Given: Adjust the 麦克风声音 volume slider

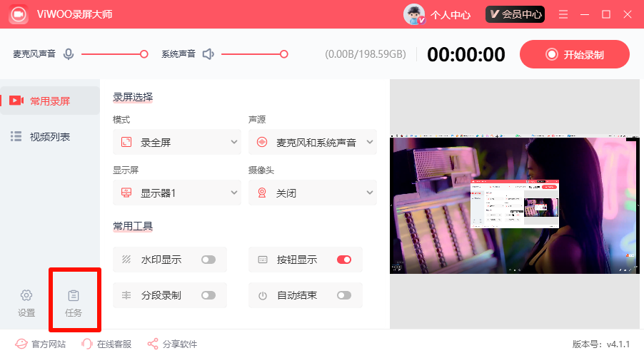Looking at the screenshot, I should [114, 54].
